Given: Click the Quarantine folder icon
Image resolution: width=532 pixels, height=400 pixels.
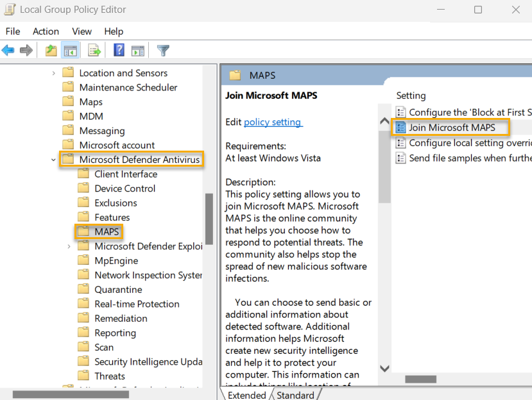Looking at the screenshot, I should (x=84, y=289).
